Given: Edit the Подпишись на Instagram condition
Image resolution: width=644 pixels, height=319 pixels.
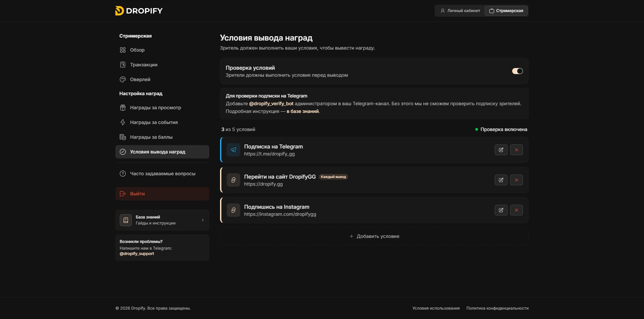Looking at the screenshot, I should click(x=501, y=210).
